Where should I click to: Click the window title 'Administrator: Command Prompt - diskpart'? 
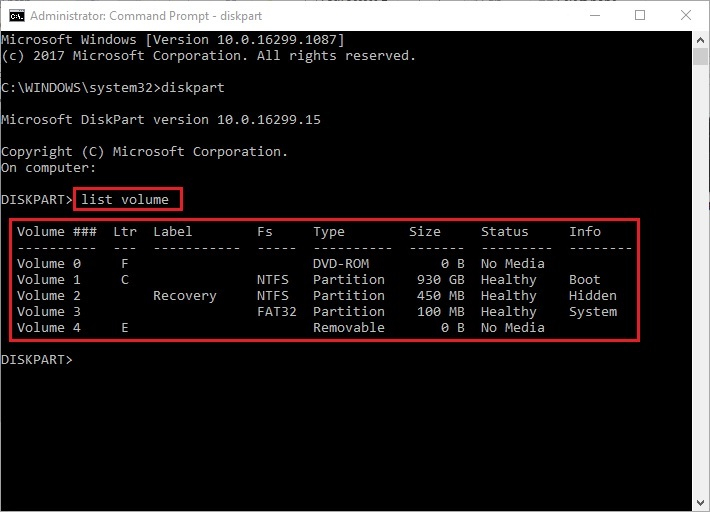pos(146,16)
